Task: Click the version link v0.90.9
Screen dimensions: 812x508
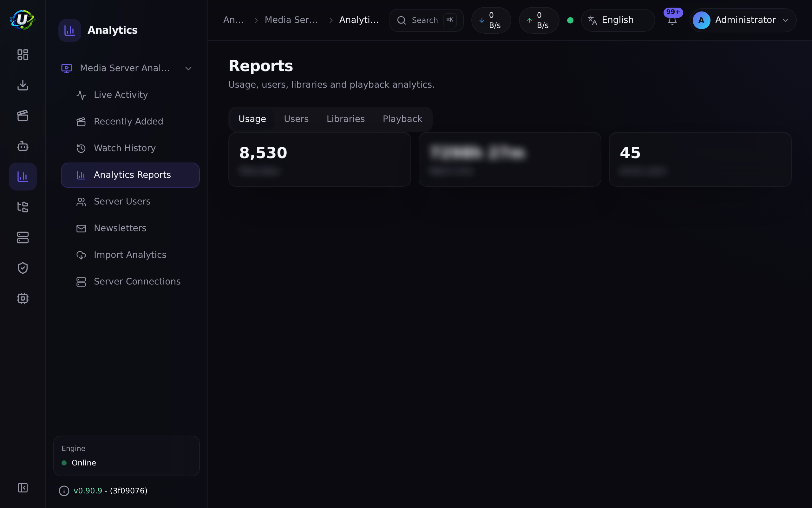Action: point(88,491)
